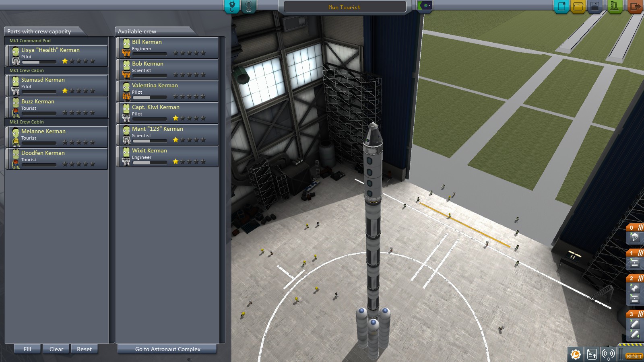
Task: Click the Mun Tourist vessel name field
Action: point(345,7)
